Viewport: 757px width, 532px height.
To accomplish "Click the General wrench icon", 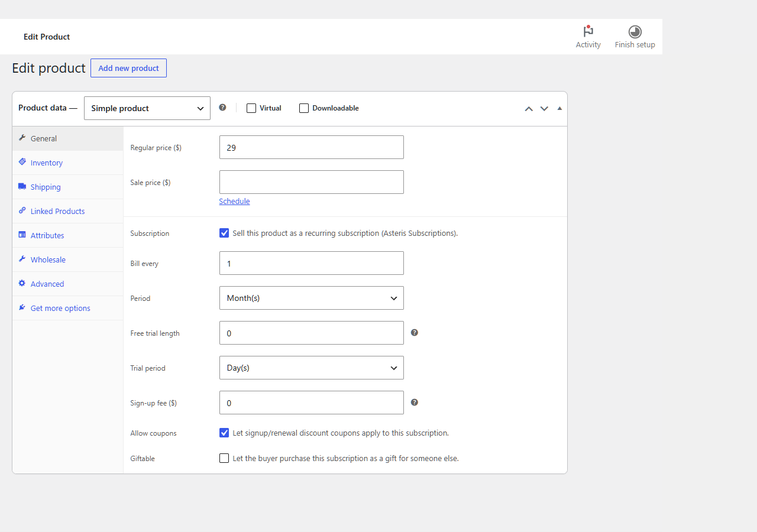I will (22, 138).
